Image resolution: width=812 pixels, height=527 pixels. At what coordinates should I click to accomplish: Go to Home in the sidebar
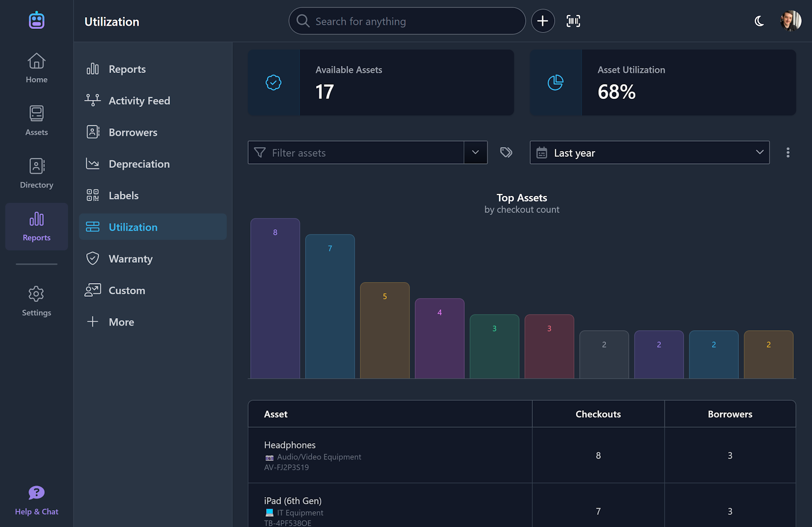click(x=37, y=68)
